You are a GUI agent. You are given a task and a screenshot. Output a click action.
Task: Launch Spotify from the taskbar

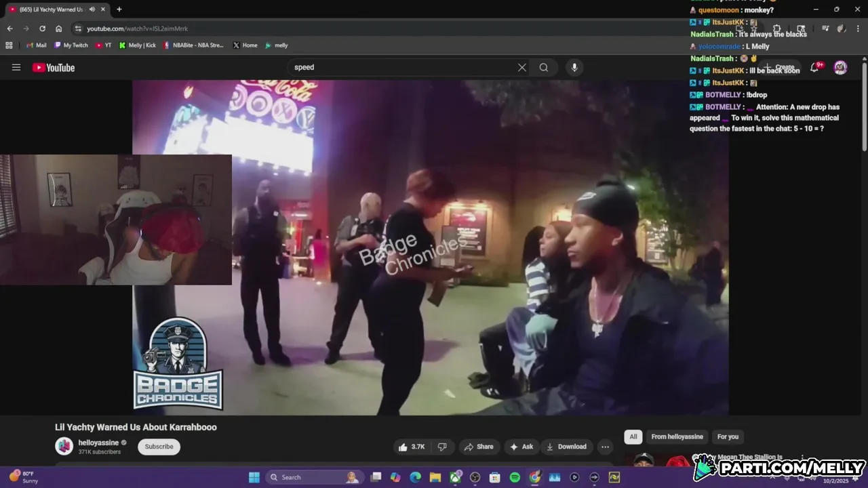click(x=515, y=477)
